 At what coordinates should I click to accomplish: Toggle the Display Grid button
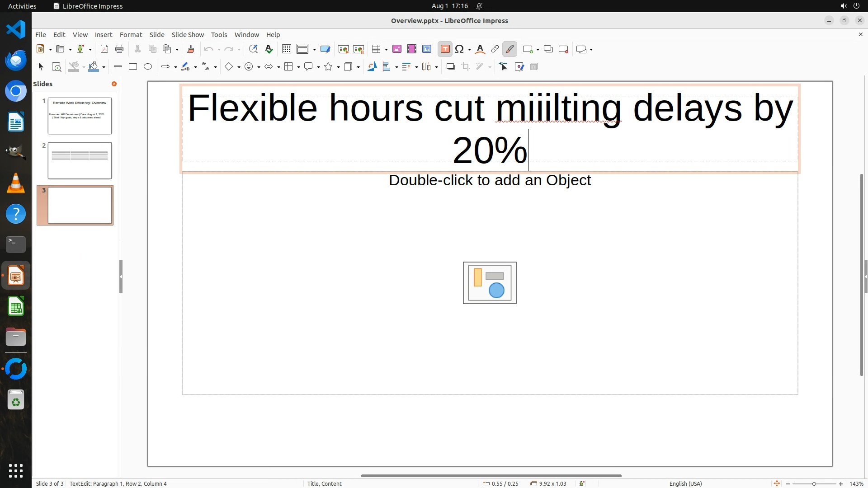pyautogui.click(x=287, y=49)
